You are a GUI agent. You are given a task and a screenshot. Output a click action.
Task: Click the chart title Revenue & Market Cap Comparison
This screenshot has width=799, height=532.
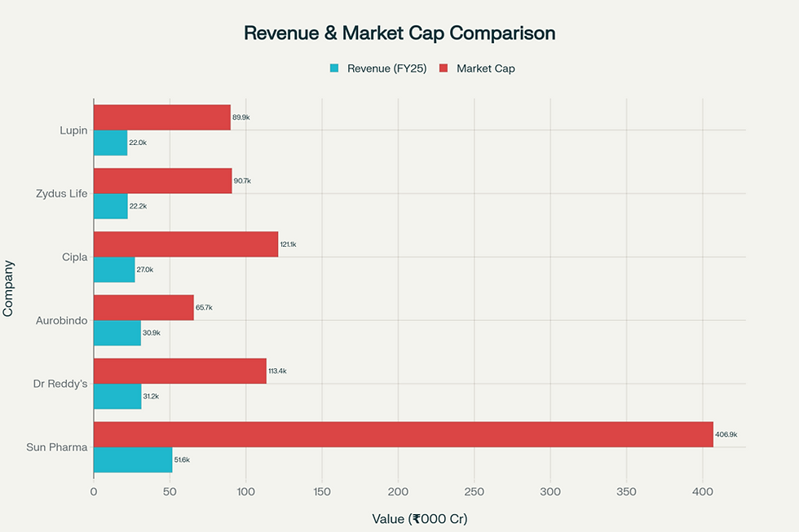(399, 33)
